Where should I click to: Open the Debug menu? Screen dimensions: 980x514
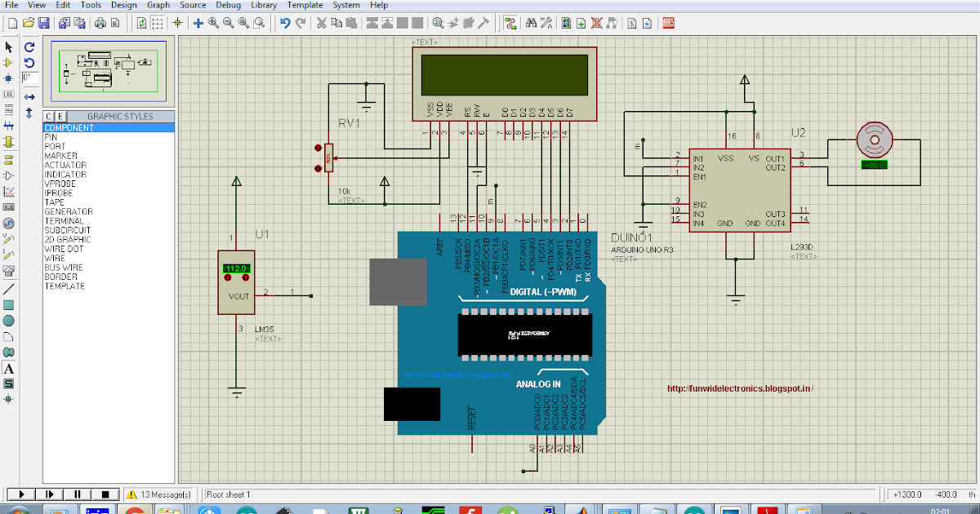tap(228, 5)
